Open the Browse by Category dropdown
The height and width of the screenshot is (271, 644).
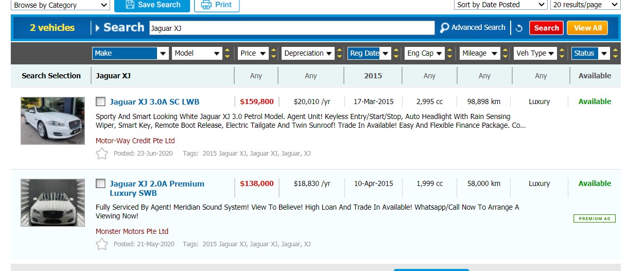click(60, 5)
